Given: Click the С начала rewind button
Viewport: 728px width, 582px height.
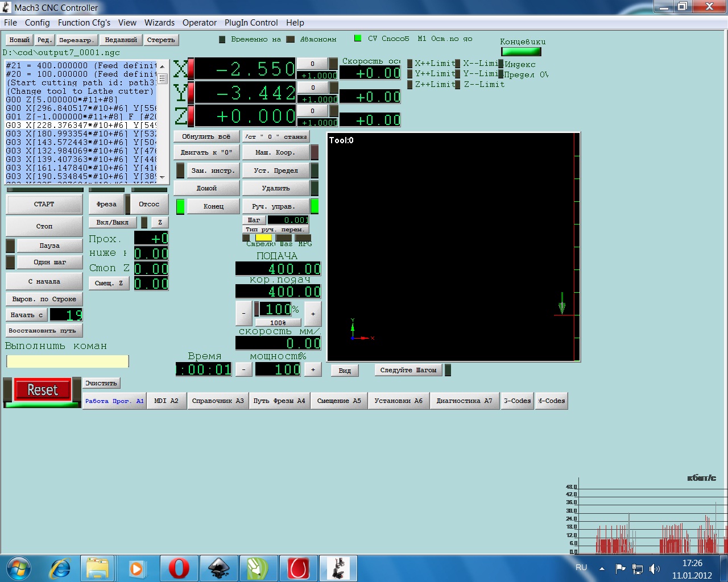Looking at the screenshot, I should point(44,281).
